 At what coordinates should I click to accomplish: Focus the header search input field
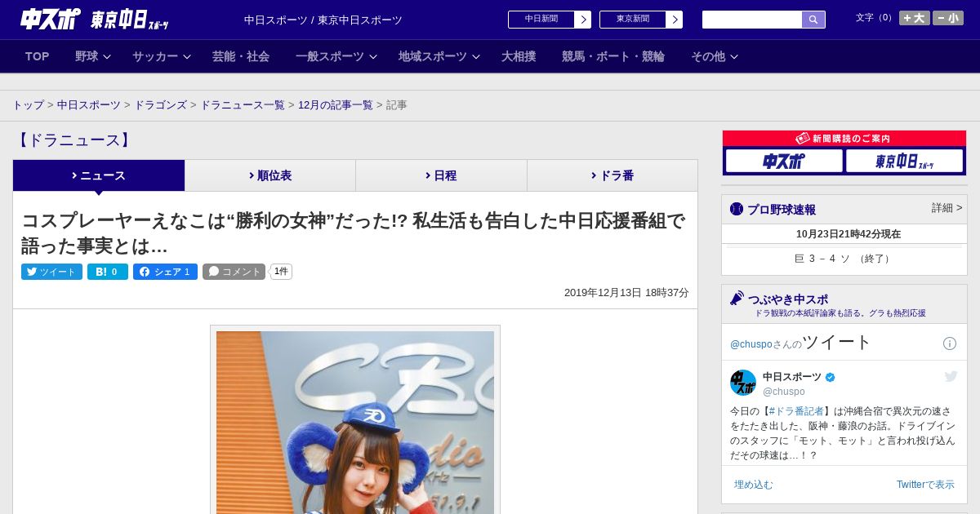[752, 20]
